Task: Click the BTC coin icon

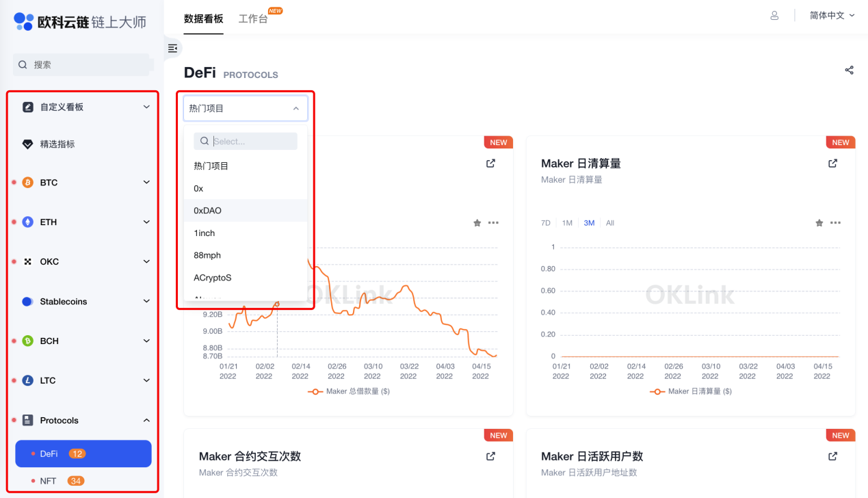Action: click(x=27, y=183)
